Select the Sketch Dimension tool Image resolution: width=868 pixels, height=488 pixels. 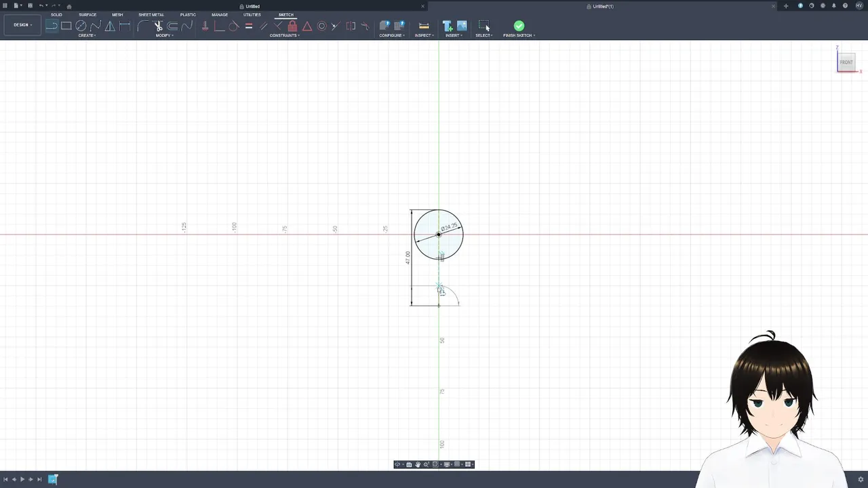[125, 26]
